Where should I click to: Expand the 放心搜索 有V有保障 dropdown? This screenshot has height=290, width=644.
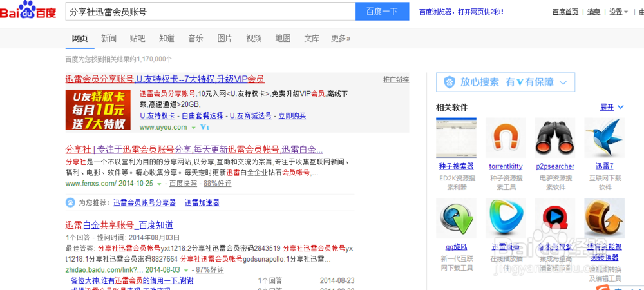point(563,82)
